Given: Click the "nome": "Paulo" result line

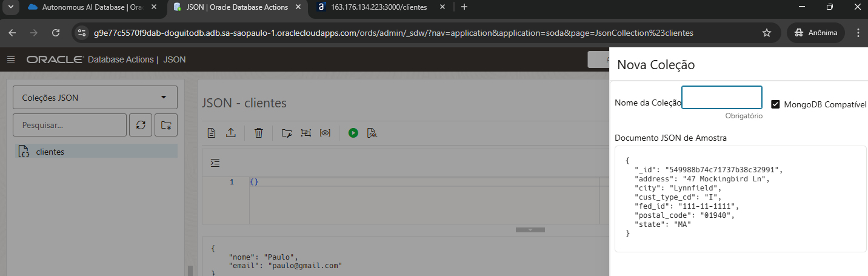Looking at the screenshot, I should (264, 257).
